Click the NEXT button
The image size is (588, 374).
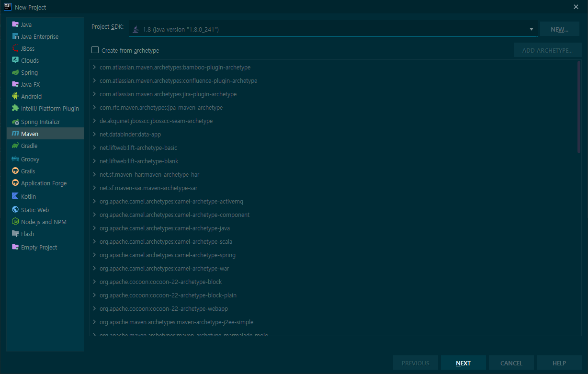464,363
